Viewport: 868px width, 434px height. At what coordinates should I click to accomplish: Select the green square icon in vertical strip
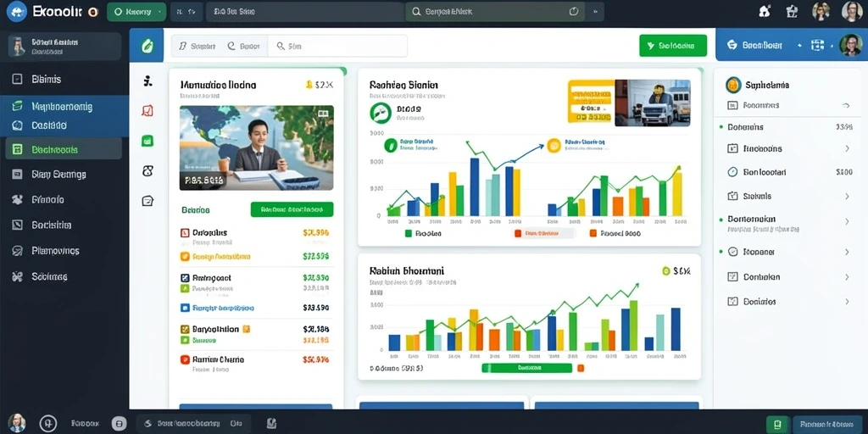(x=147, y=141)
